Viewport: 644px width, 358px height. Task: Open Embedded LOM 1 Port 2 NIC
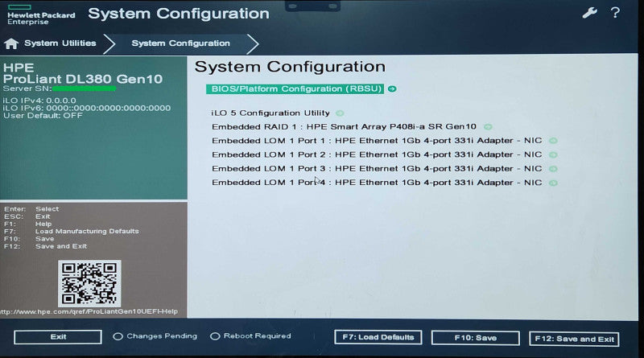377,154
